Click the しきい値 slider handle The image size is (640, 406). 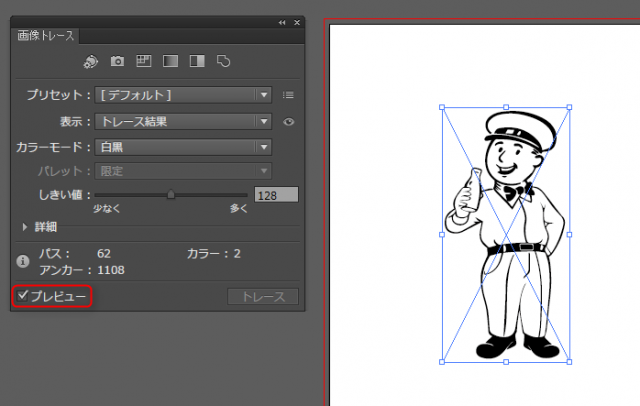pyautogui.click(x=171, y=194)
